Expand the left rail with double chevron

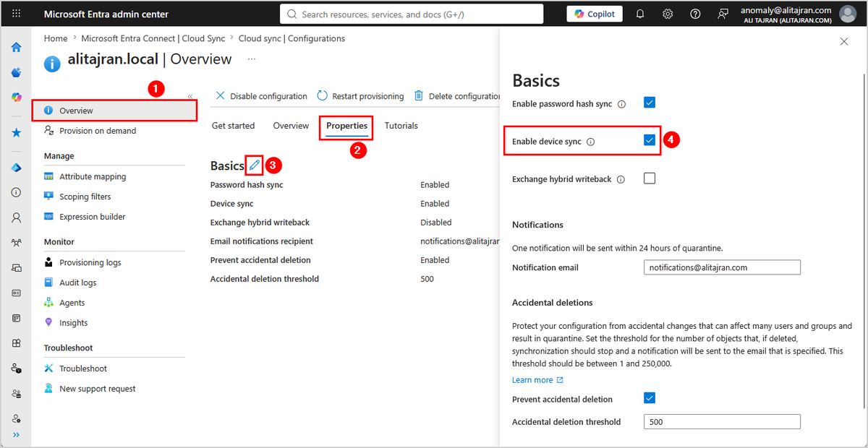[x=16, y=434]
